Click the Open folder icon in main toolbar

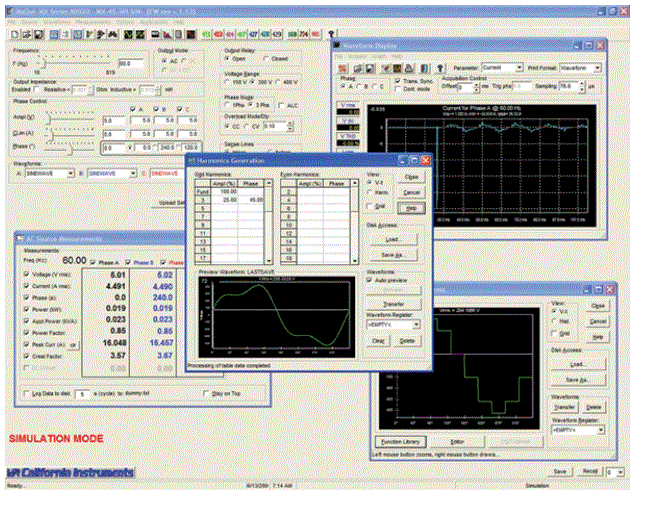coord(26,34)
